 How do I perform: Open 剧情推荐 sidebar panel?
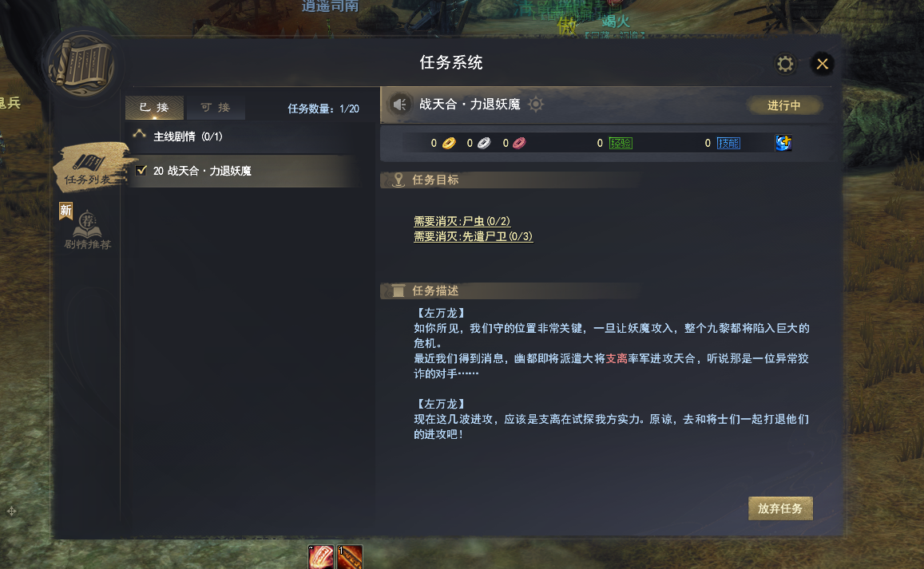point(87,230)
